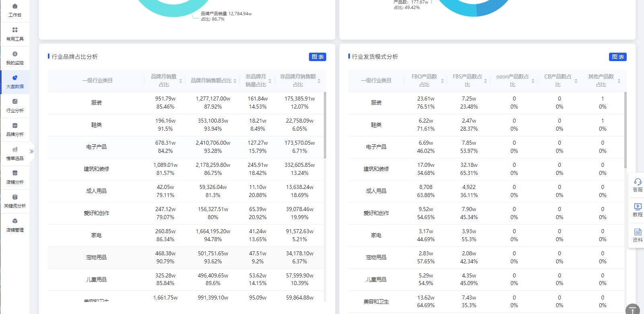
Task: Click 23.61w FBO count cell
Action: 426,99
